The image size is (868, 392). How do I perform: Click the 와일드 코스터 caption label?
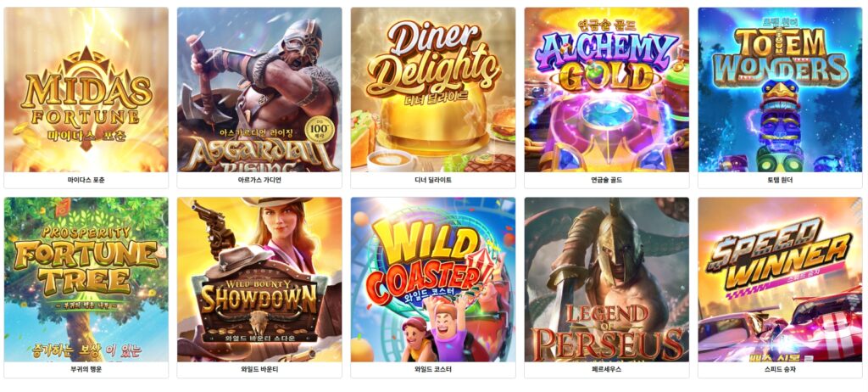pos(433,369)
